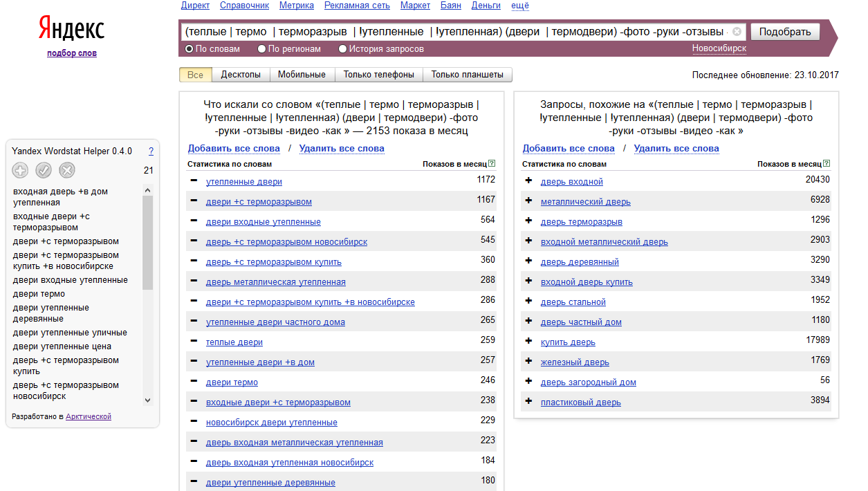Remove "двери +с терморазрывом" via its minus icon
The height and width of the screenshot is (491, 868).
click(x=194, y=201)
